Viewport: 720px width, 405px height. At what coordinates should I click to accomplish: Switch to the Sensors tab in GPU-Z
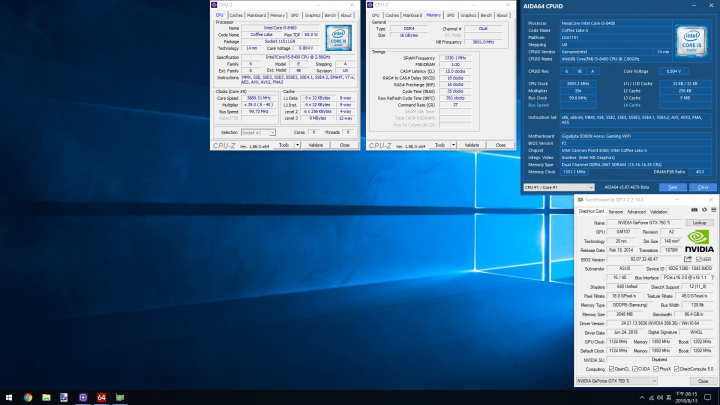point(616,212)
